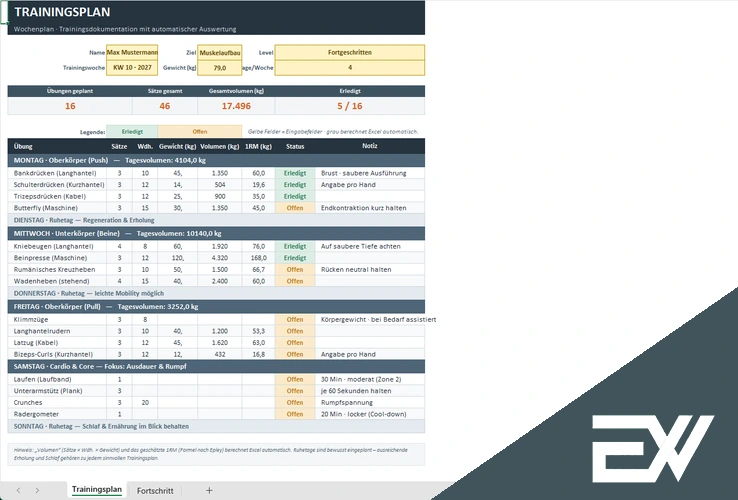Image resolution: width=738 pixels, height=500 pixels.
Task: Select the DIENSTAG Ruhetag row
Action: coord(216,220)
